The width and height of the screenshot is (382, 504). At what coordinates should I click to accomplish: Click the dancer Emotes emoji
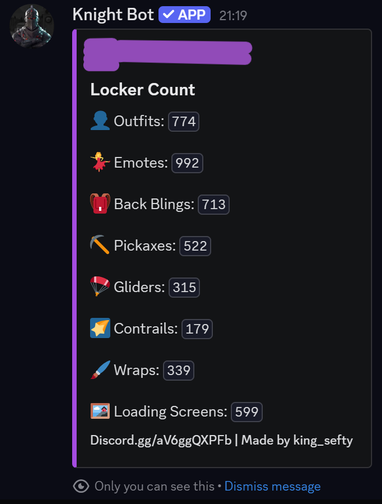[x=100, y=162]
